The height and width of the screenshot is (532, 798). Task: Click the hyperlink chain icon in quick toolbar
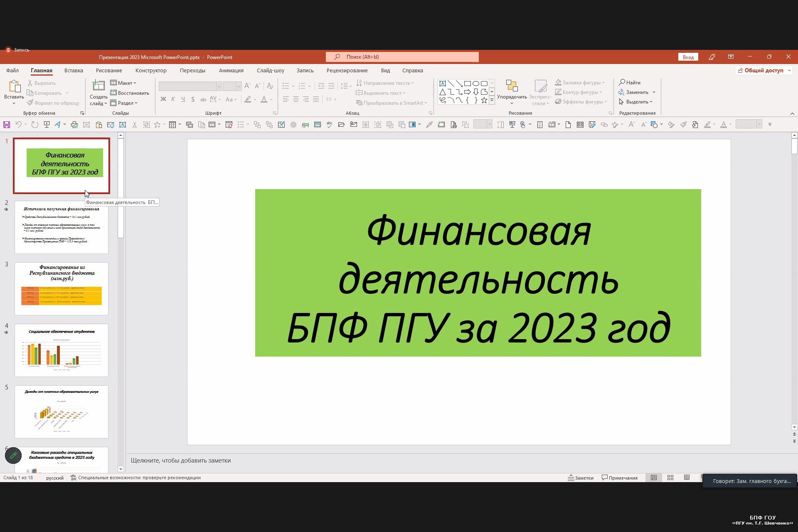click(x=604, y=124)
